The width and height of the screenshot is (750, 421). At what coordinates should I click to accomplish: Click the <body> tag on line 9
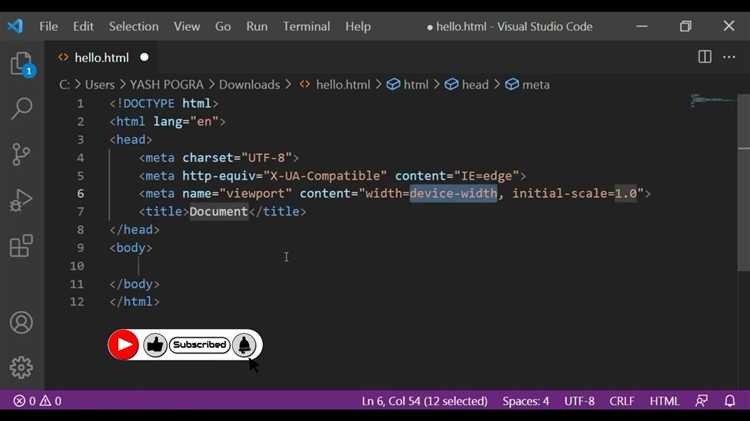tap(131, 248)
